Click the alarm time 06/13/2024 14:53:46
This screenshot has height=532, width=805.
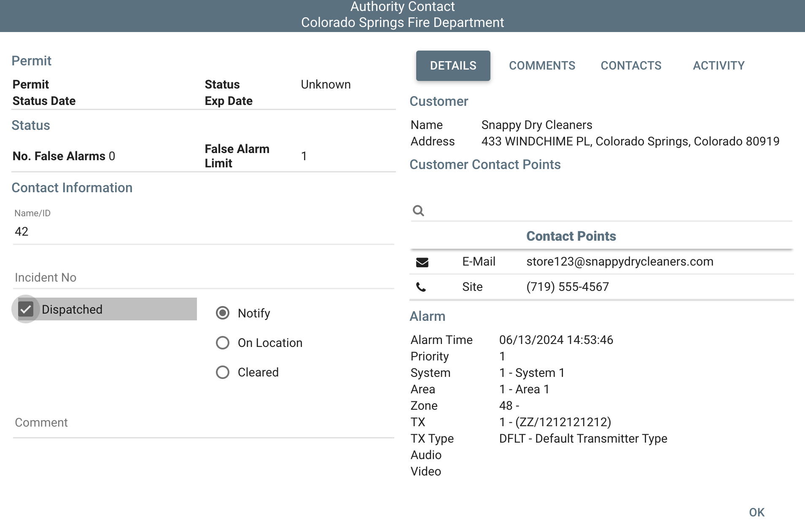pos(556,340)
